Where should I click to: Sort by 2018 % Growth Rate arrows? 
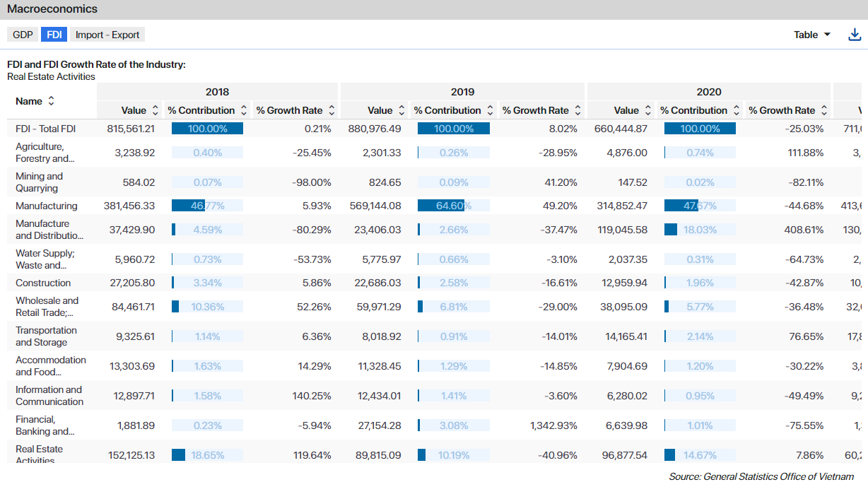[332, 110]
